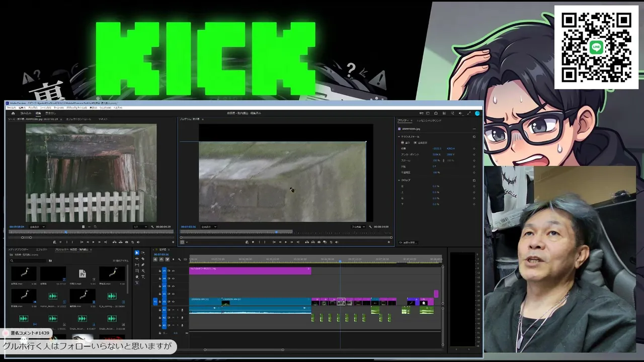Viewport: 644px width, 362px height.
Task: Open button editor plus in Source monitor
Action: pos(173,242)
